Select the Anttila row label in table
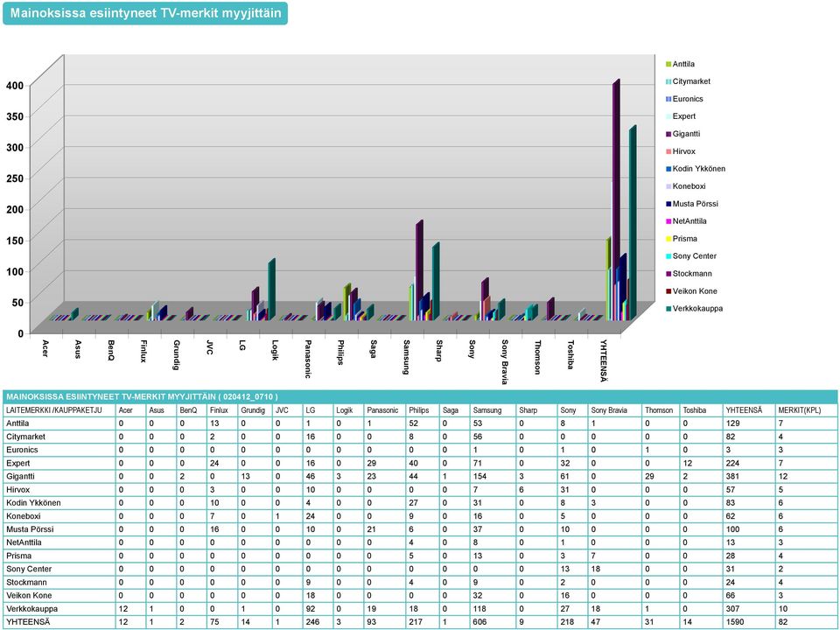The image size is (840, 630). (x=17, y=423)
